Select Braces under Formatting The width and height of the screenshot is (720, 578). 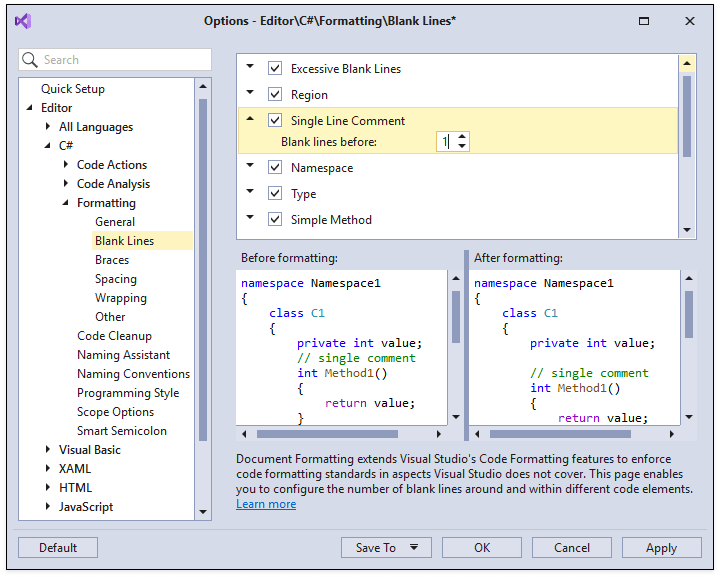[x=112, y=260]
